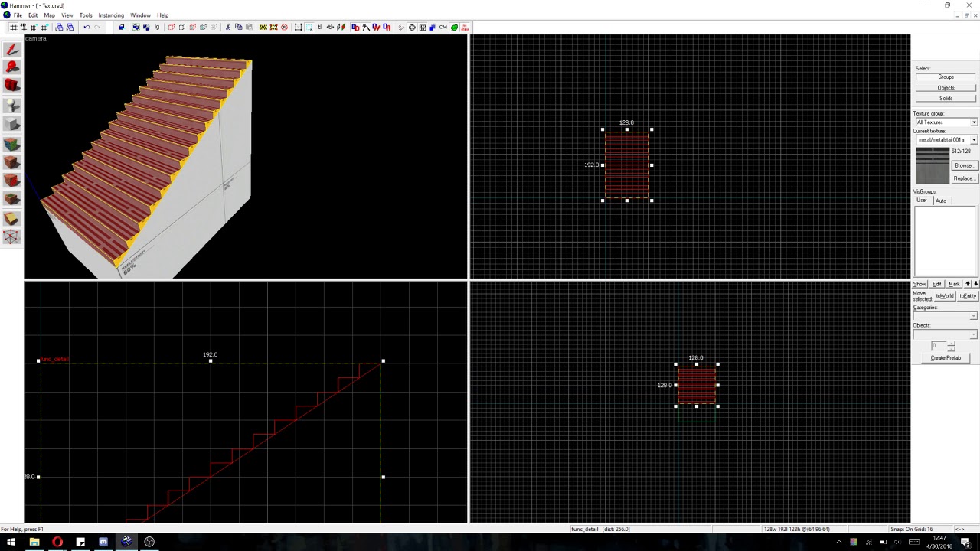980x551 pixels.
Task: Click the toWorld button
Action: 945,296
